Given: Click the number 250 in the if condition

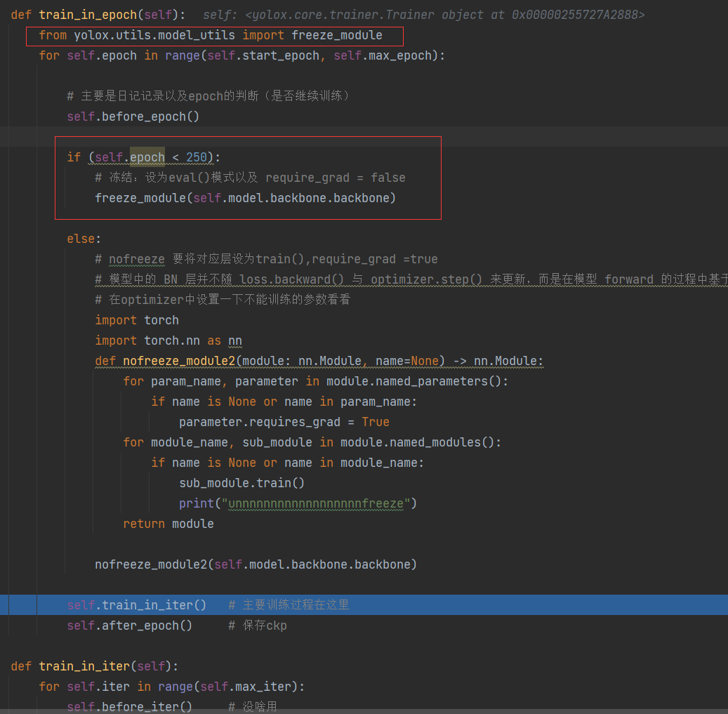Looking at the screenshot, I should point(197,157).
